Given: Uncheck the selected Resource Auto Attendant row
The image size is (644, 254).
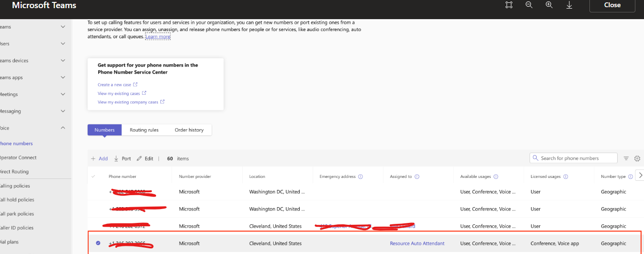Looking at the screenshot, I should [98, 243].
